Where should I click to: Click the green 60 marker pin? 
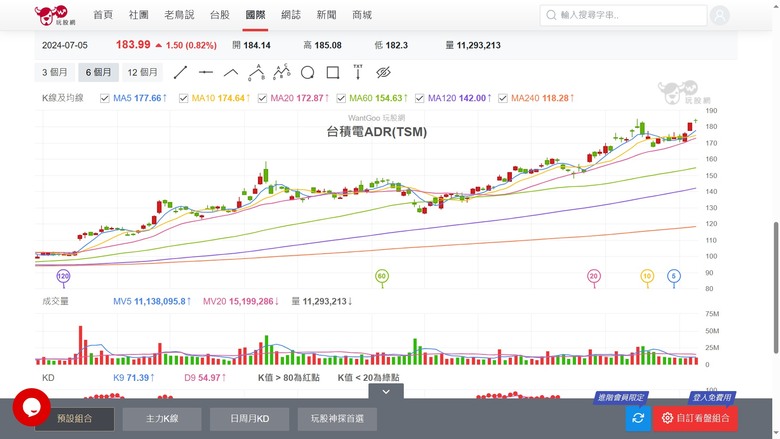tap(382, 276)
